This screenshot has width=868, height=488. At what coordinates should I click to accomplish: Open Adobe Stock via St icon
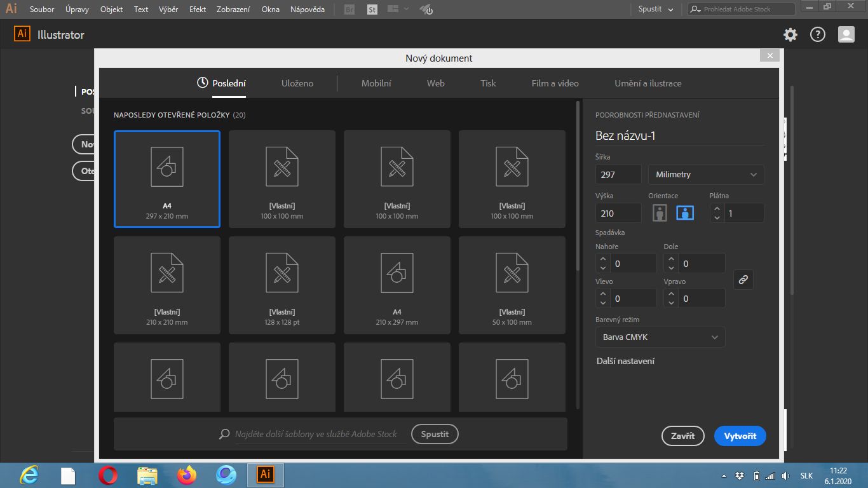[372, 10]
